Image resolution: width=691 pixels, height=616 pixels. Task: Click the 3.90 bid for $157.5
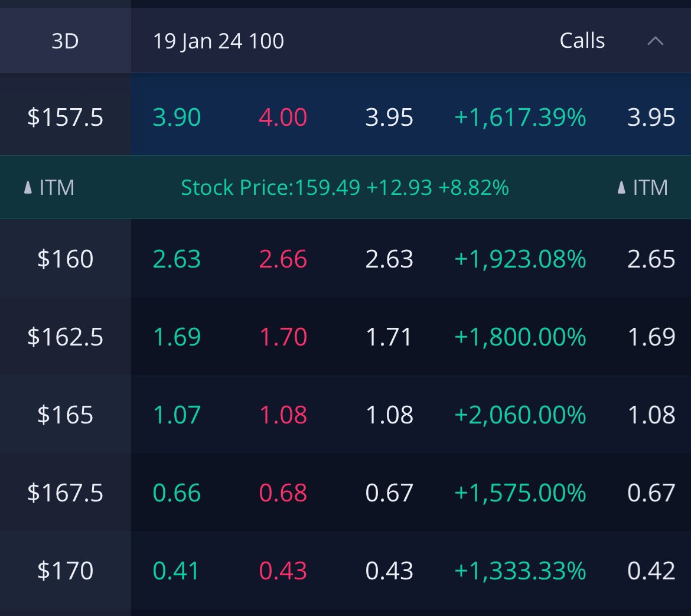[x=177, y=117]
